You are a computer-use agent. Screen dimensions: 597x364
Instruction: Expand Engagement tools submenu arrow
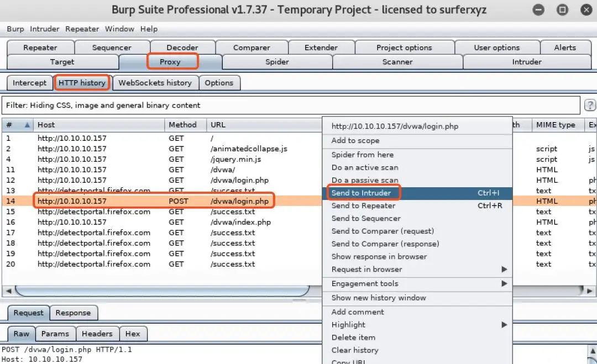click(504, 283)
